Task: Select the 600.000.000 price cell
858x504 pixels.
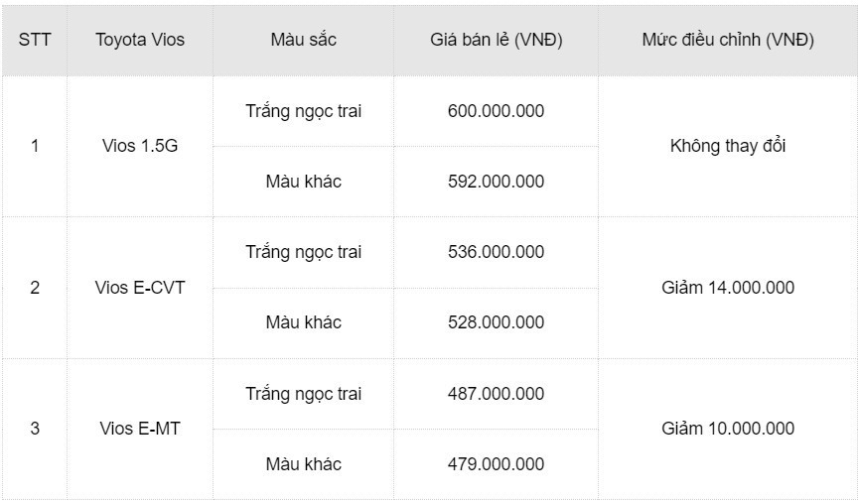Action: coord(496,111)
